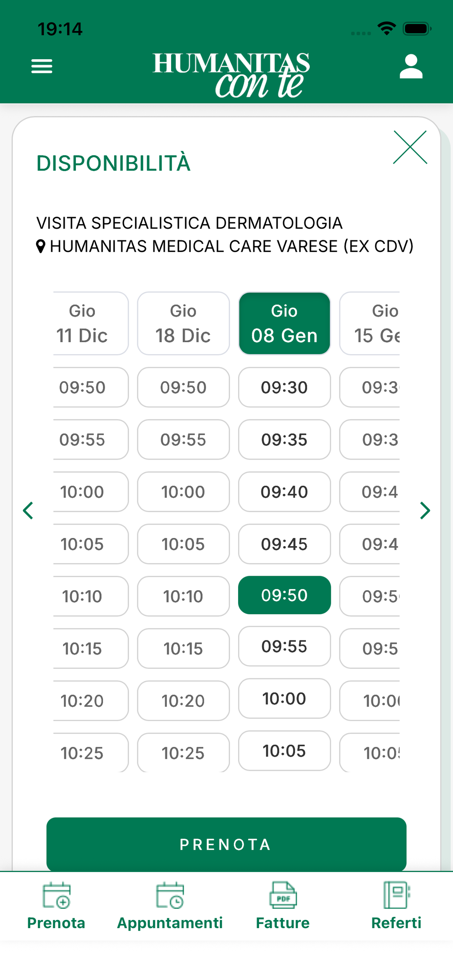Switch to the Appuntamenti tab

click(170, 906)
